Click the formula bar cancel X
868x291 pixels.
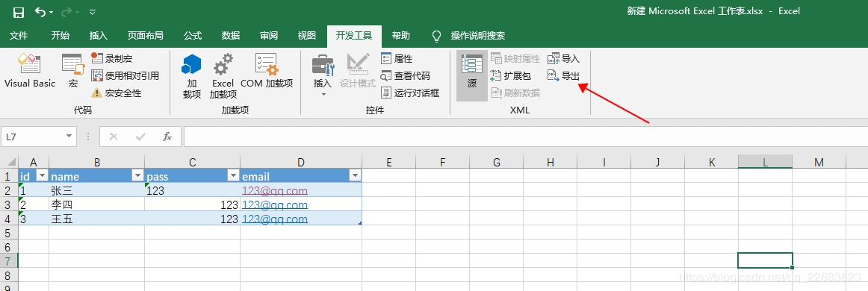[114, 136]
